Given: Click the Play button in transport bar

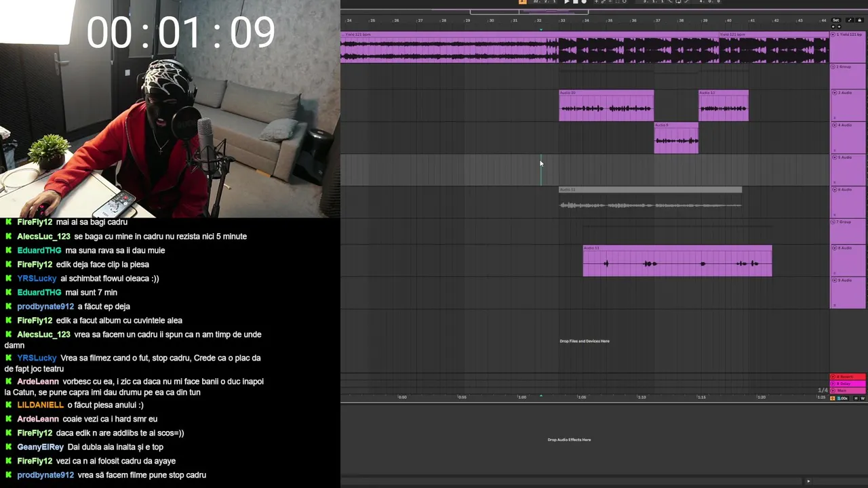Looking at the screenshot, I should coord(567,1).
